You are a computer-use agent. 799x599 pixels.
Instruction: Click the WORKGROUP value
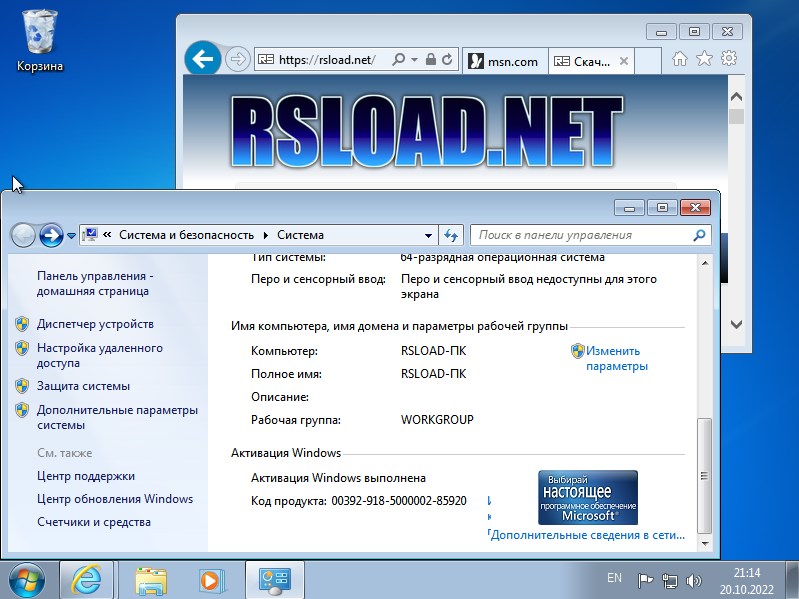coord(437,420)
